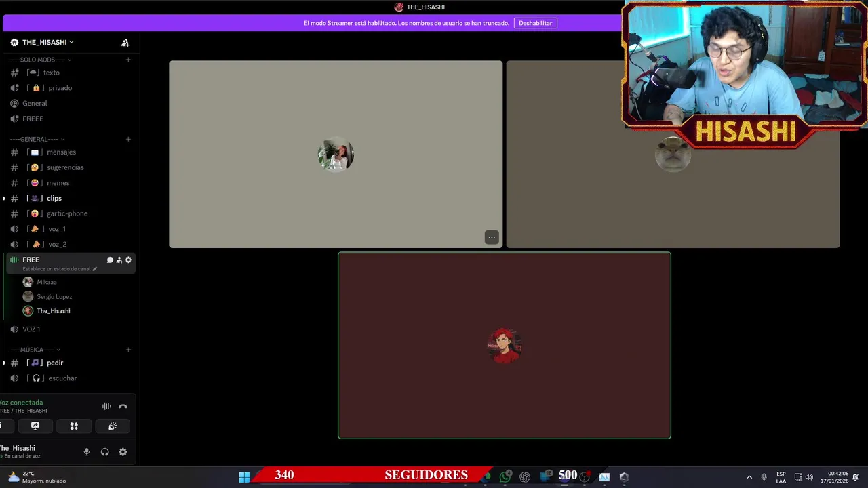Select the red-haired avatar video tile
The height and width of the screenshot is (488, 868).
(505, 346)
